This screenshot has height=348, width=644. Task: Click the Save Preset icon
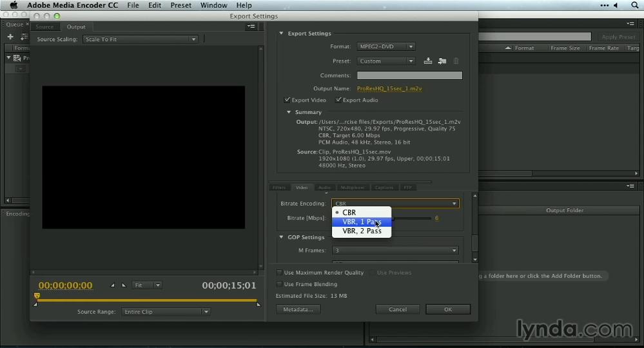428,61
